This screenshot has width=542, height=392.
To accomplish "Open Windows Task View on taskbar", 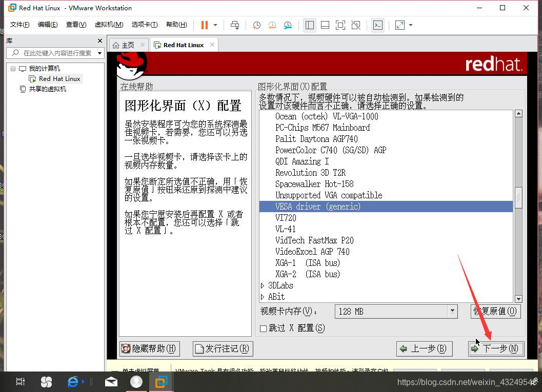I will point(20,382).
